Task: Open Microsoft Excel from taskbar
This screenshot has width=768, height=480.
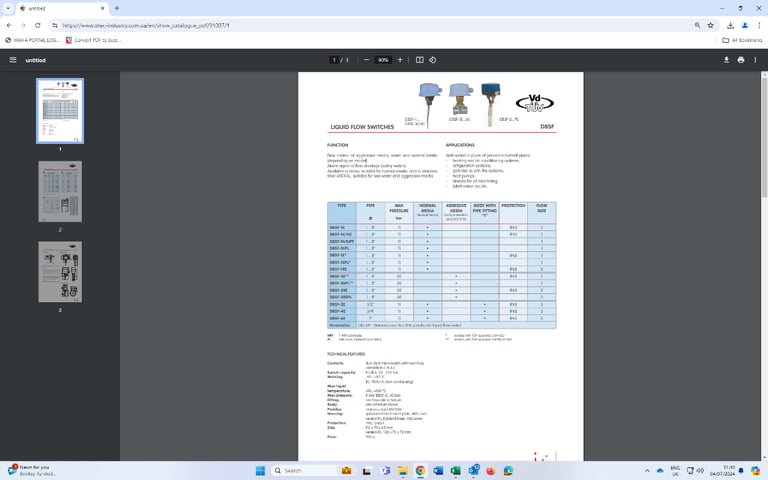Action: pos(456,470)
